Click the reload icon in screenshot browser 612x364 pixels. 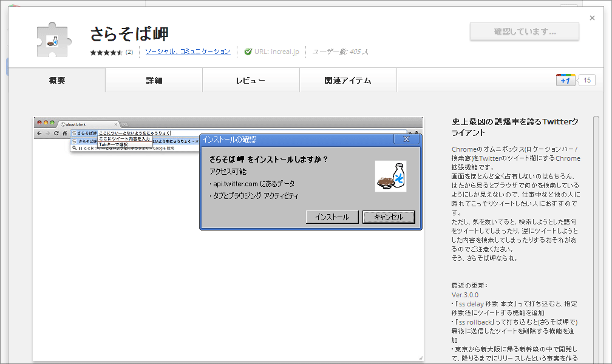[56, 133]
